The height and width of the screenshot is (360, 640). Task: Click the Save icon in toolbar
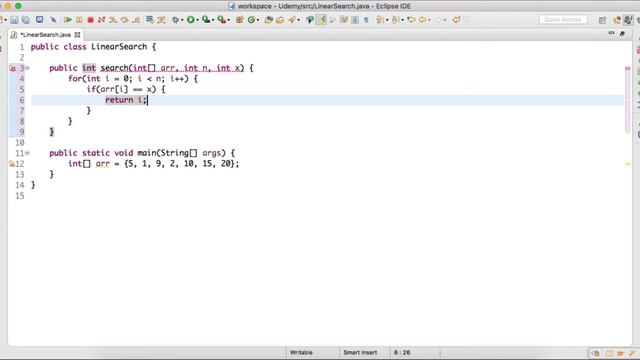tap(14, 20)
